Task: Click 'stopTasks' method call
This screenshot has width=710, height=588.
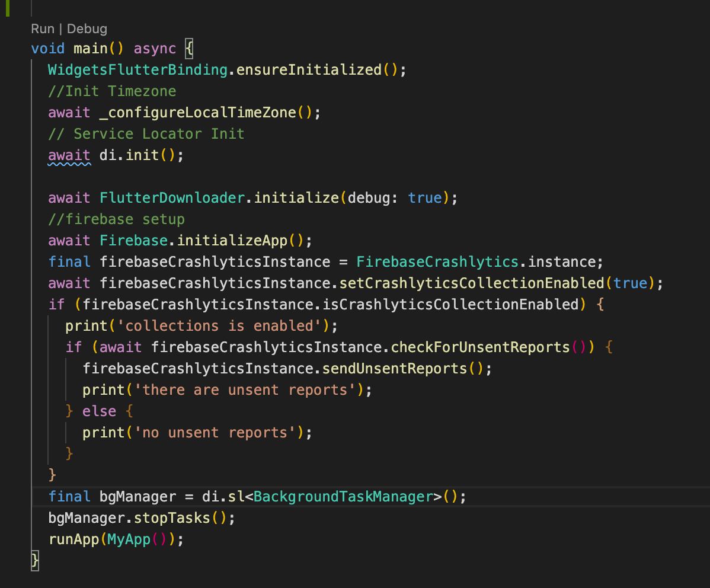Action: 172,518
